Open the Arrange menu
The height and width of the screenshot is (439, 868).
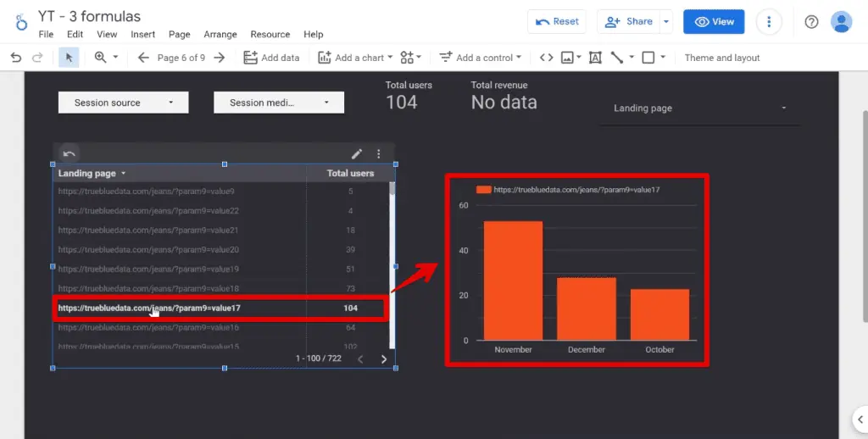tap(220, 35)
